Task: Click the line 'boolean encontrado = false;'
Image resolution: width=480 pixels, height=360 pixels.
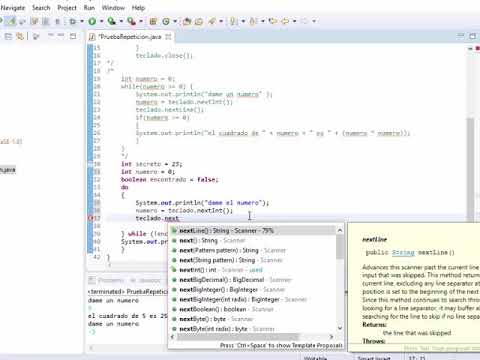Action: [170, 179]
